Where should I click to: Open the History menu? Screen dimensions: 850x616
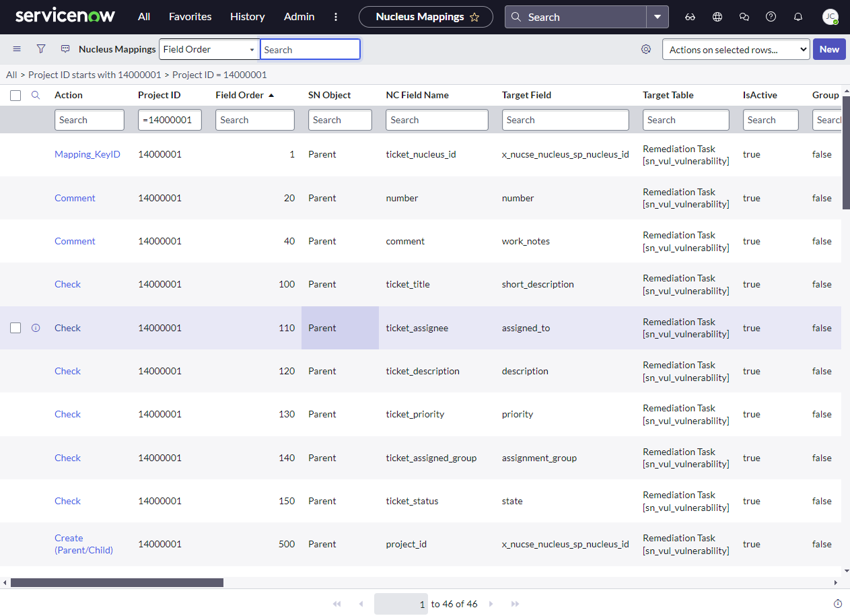[247, 17]
